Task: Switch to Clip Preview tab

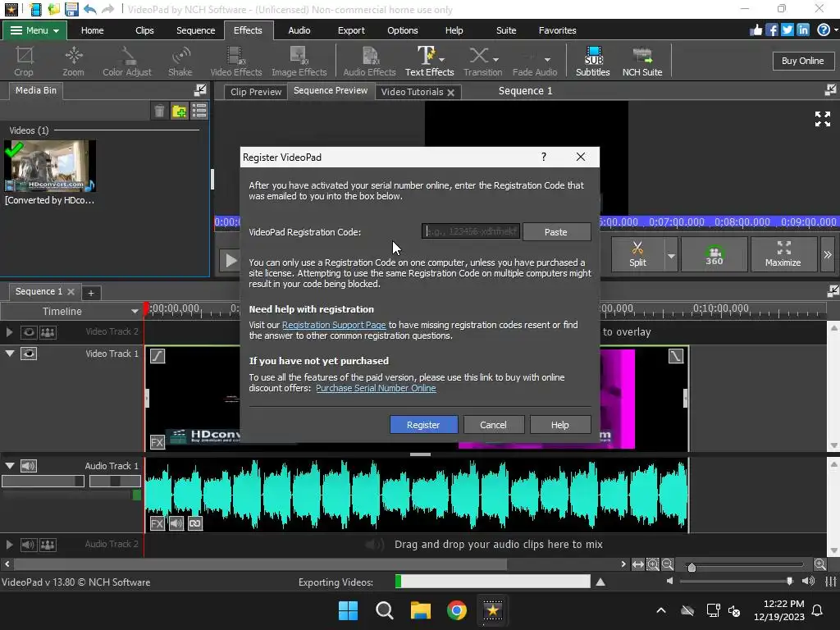Action: (256, 92)
